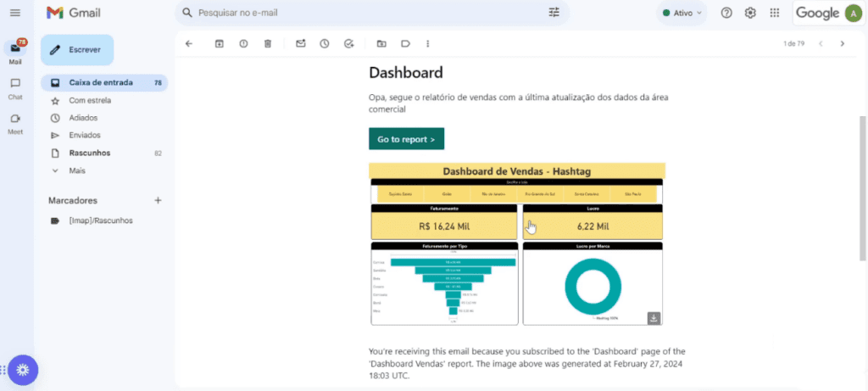Go to the older email arrow

pyautogui.click(x=843, y=44)
